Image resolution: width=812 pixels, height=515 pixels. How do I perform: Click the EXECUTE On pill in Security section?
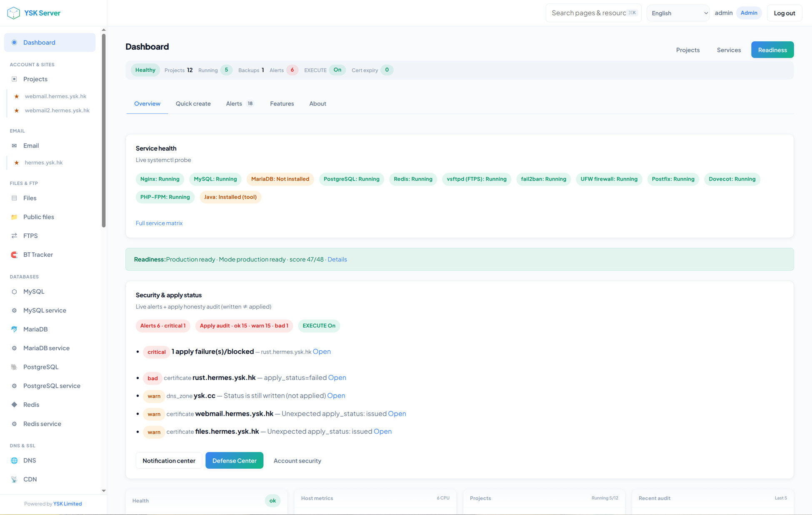[x=319, y=326]
